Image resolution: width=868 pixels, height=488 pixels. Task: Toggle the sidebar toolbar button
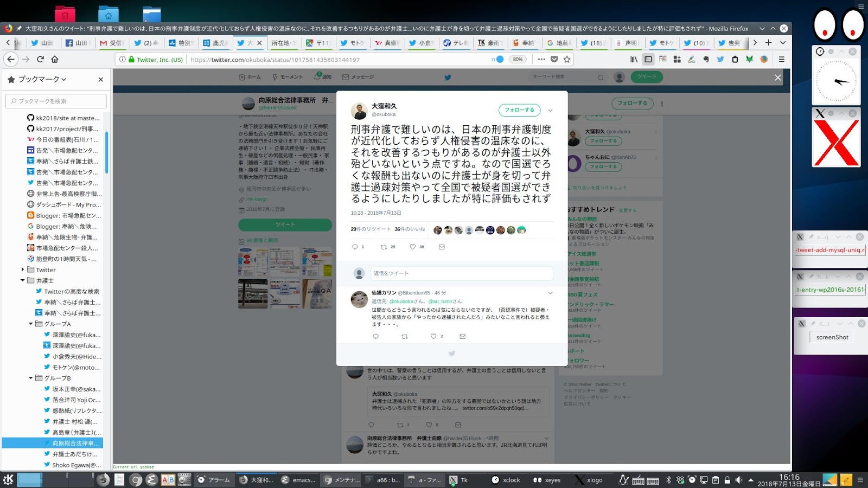click(x=648, y=59)
